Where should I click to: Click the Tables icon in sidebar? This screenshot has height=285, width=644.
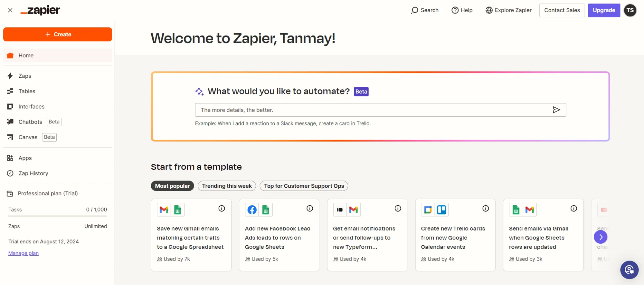[10, 91]
